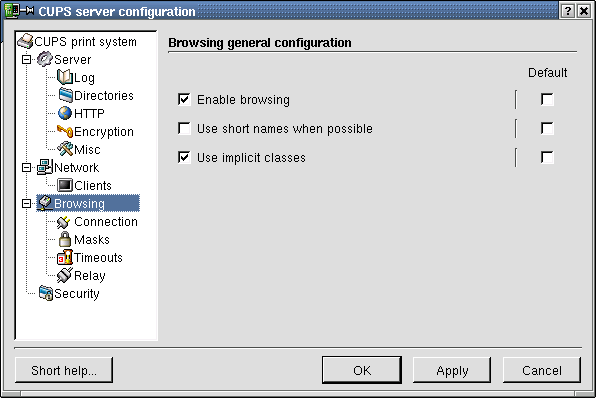The image size is (596, 398).
Task: Click the Relay plug icon
Action: [65, 275]
